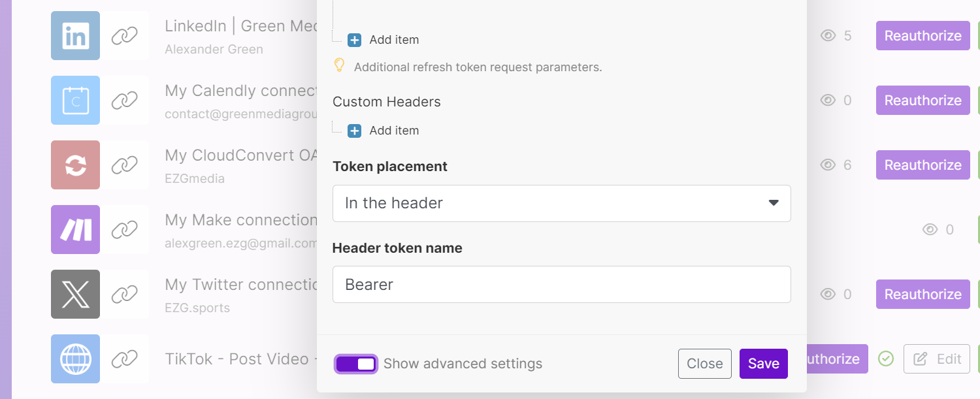Close the connection dialog
Viewport: 980px width, 399px height.
[x=704, y=364]
